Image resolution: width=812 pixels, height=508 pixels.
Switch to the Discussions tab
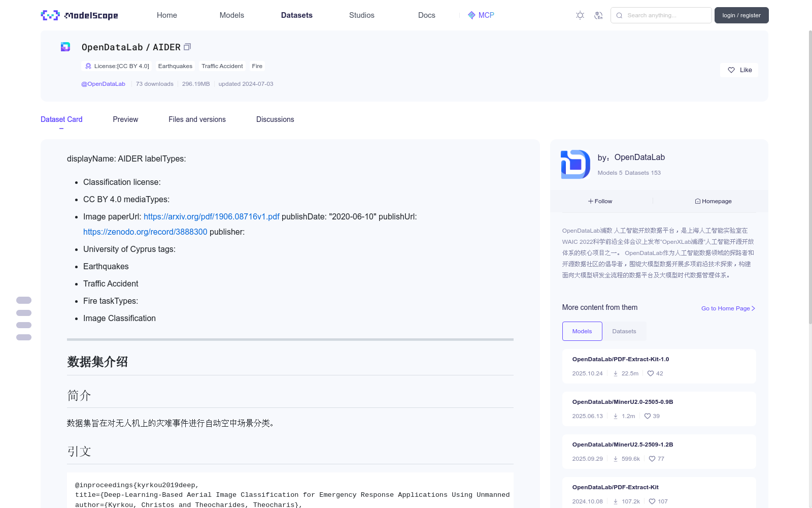(x=275, y=119)
